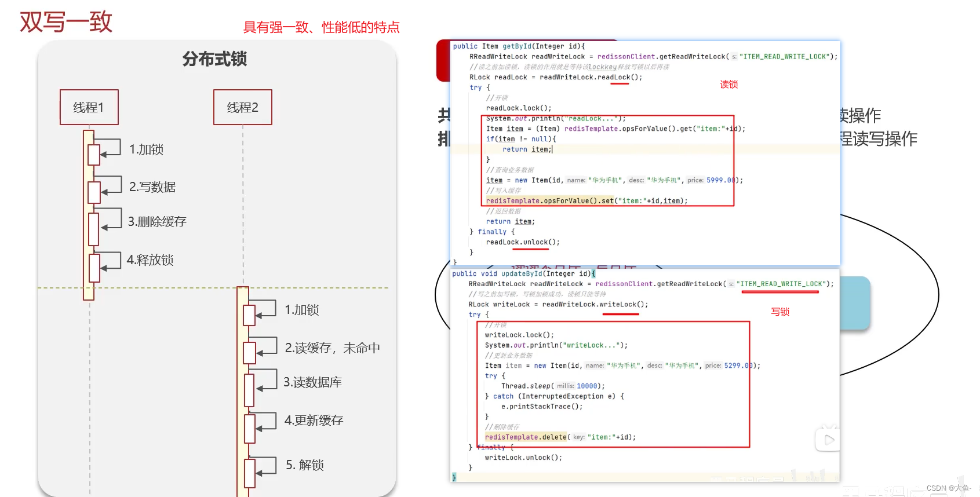Click the 分布式锁 diagram heading

pyautogui.click(x=214, y=59)
